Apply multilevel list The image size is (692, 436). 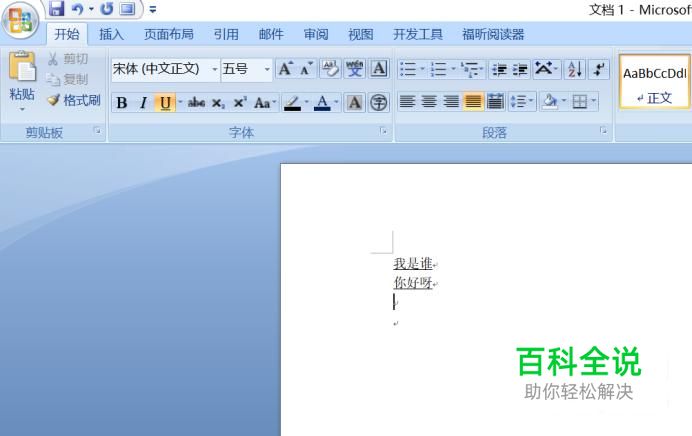[472, 69]
